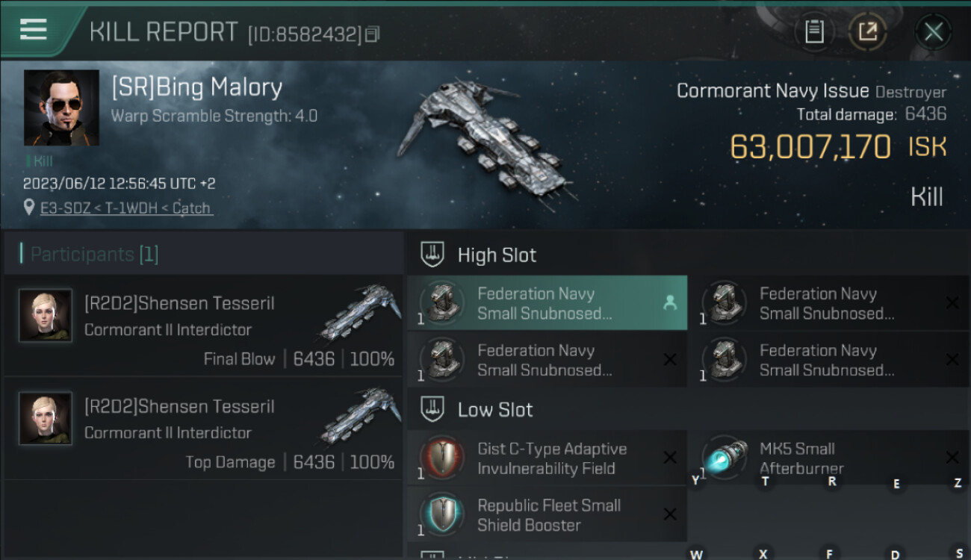Viewport: 971px width, 560px height.
Task: View Bing Malory's portrait
Action: pyautogui.click(x=61, y=108)
